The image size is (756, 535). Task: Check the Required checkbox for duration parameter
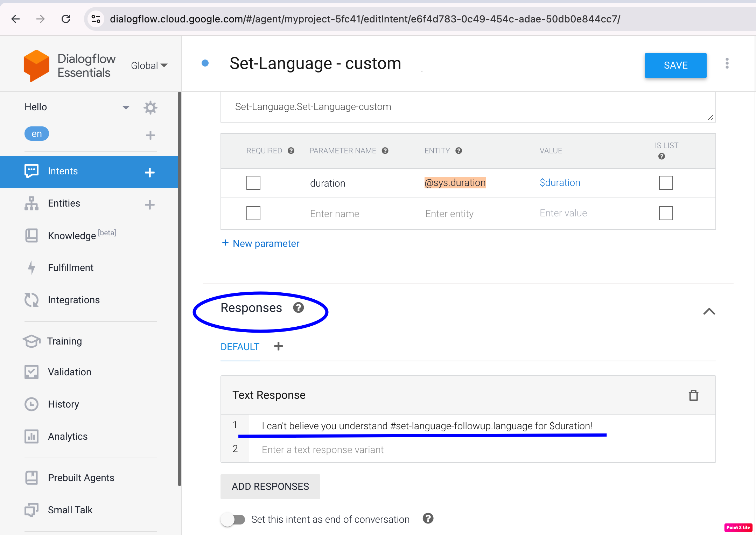point(253,182)
